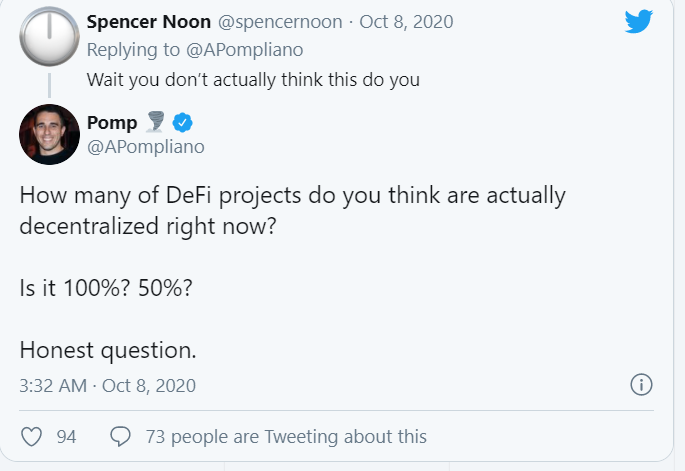View 73 people are Tweeting about this
685x471 pixels.
286,437
